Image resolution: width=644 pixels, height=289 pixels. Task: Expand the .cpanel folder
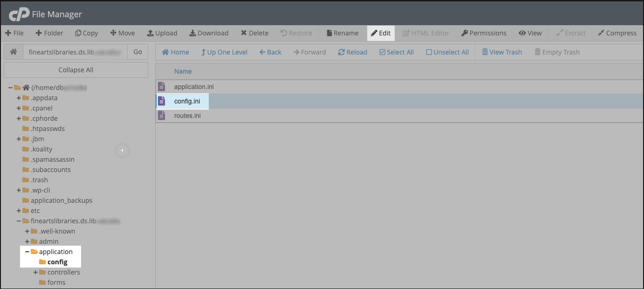(19, 108)
